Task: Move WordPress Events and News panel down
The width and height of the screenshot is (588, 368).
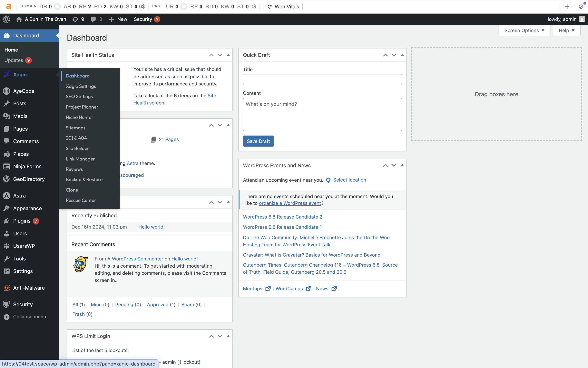Action: click(x=394, y=165)
